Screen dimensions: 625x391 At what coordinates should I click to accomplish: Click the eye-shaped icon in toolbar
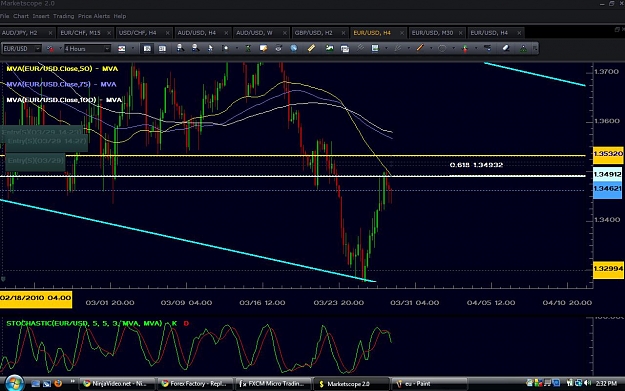(278, 48)
